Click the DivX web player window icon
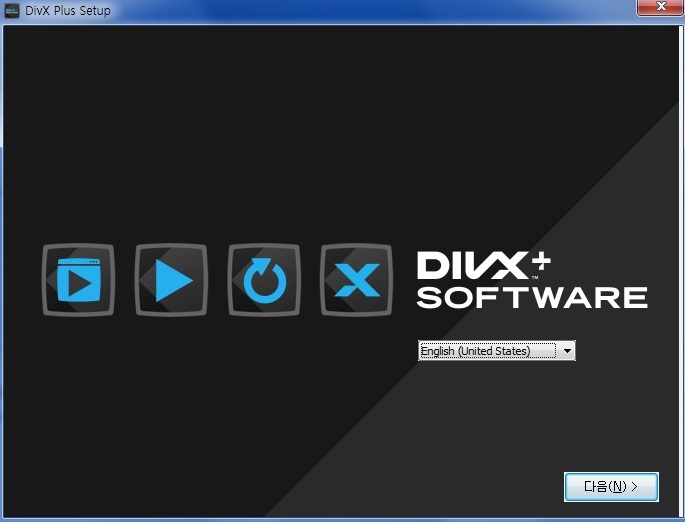685x523 pixels. (x=79, y=280)
